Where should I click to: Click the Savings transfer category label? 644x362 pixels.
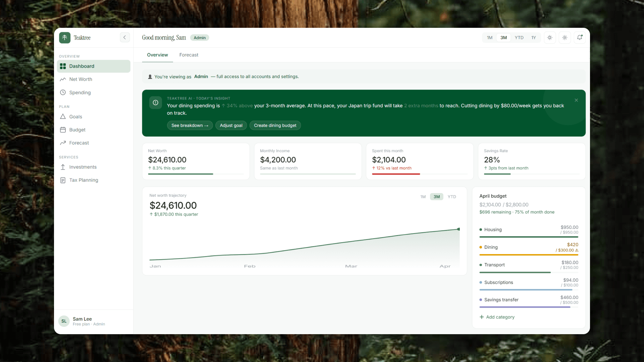(x=501, y=300)
